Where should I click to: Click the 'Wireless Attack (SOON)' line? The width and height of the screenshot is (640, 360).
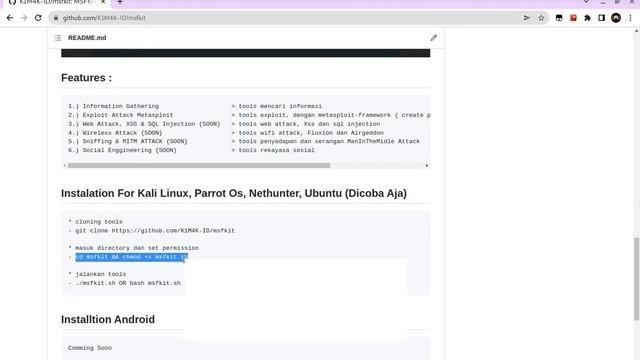coord(115,133)
